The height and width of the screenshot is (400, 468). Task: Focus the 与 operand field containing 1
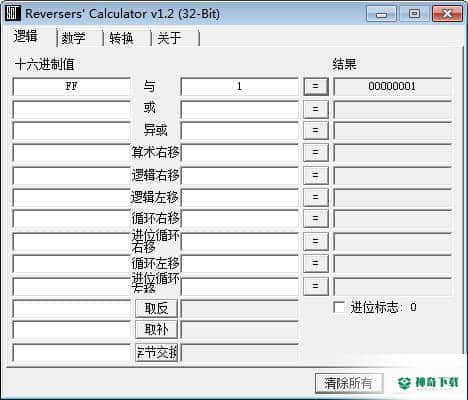pyautogui.click(x=239, y=87)
